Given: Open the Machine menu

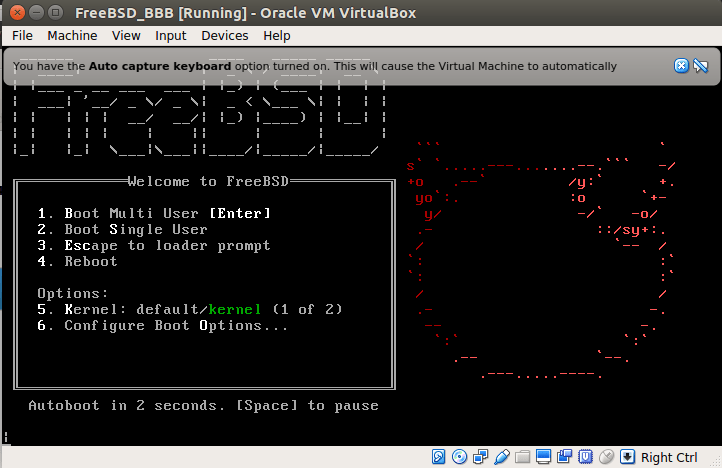Looking at the screenshot, I should pos(72,36).
